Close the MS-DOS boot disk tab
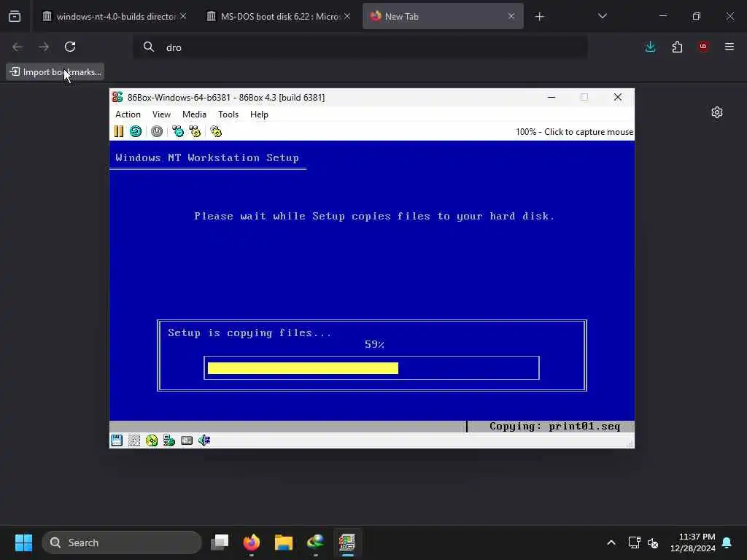Image resolution: width=747 pixels, height=560 pixels. coord(347,16)
